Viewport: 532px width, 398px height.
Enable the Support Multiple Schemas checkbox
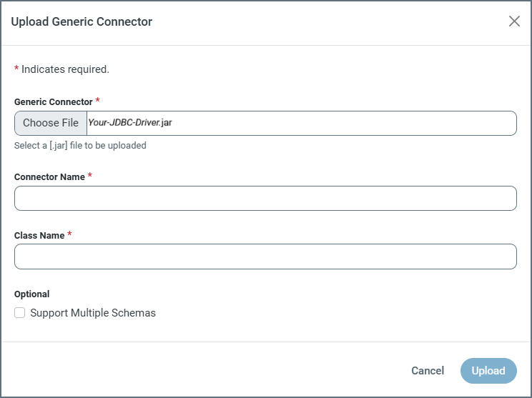pos(20,313)
